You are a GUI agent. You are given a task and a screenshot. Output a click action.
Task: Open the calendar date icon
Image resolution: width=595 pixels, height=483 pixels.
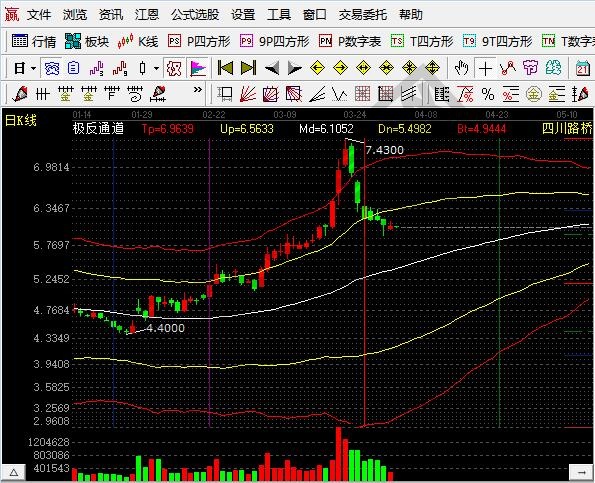tap(583, 68)
